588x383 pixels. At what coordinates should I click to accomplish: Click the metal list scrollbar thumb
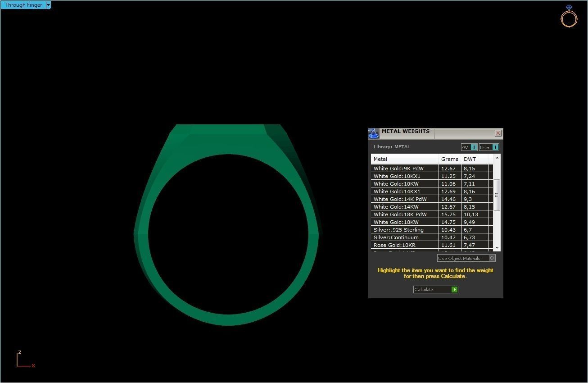pos(497,195)
